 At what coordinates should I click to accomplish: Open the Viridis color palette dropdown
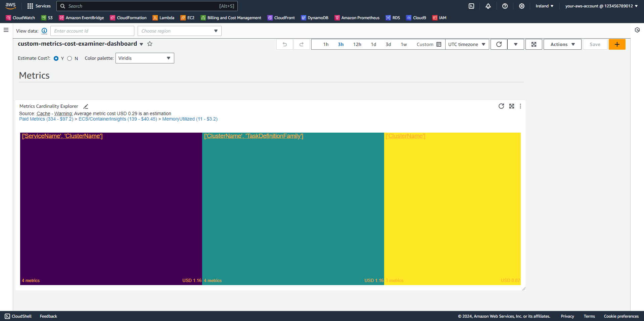[x=144, y=58]
